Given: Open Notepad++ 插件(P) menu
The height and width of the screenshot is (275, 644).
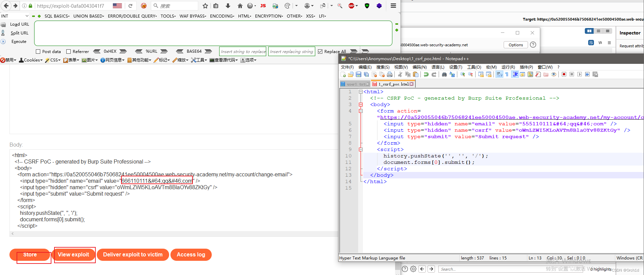Looking at the screenshot, I should coord(526,67).
